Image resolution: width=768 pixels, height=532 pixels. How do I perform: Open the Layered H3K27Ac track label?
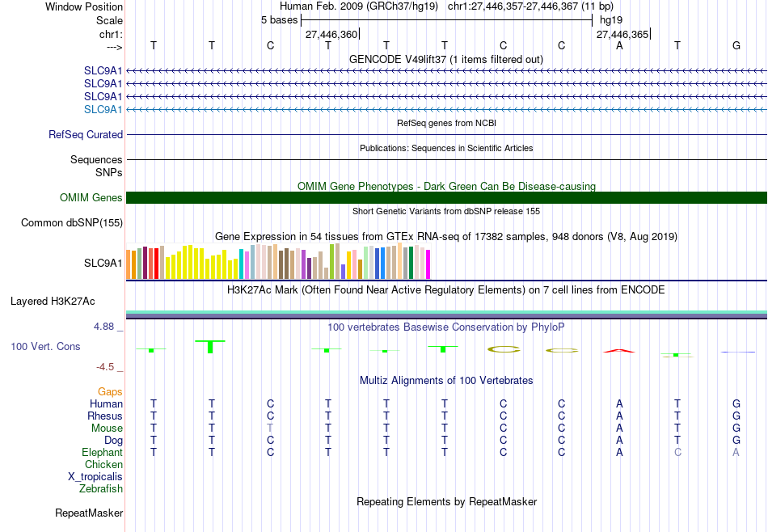pyautogui.click(x=53, y=301)
